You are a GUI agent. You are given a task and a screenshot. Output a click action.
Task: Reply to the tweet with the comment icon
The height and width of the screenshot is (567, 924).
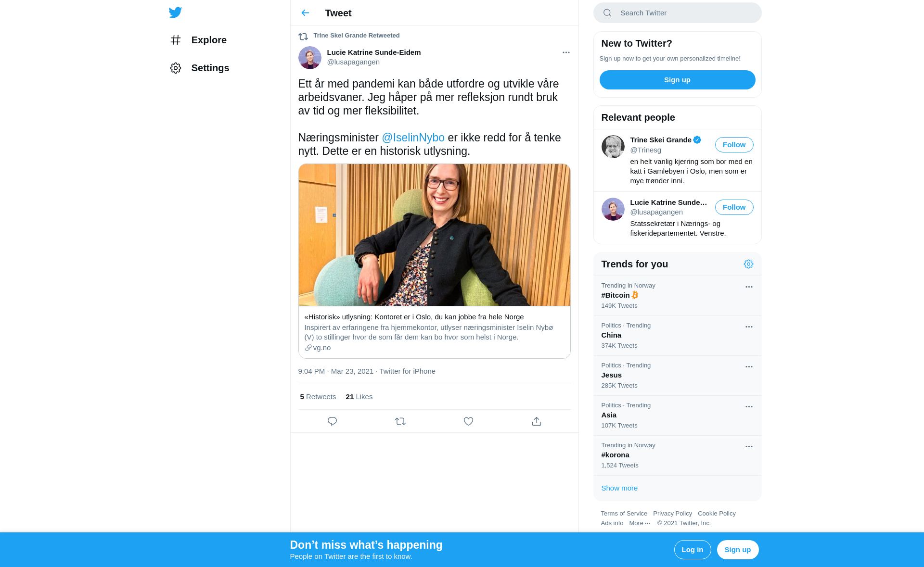coord(332,421)
